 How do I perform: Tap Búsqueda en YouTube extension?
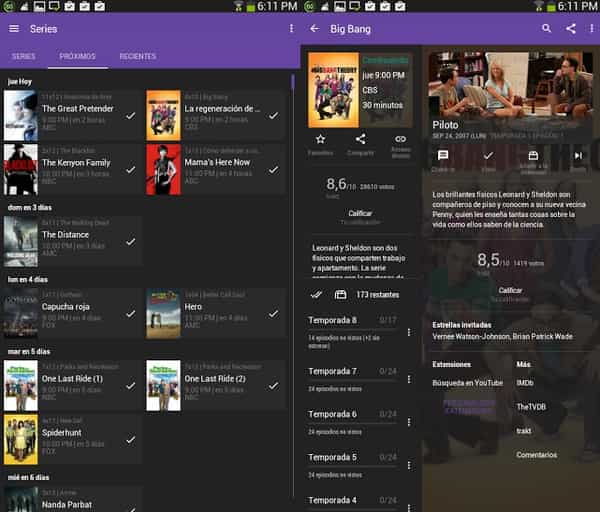tap(468, 383)
